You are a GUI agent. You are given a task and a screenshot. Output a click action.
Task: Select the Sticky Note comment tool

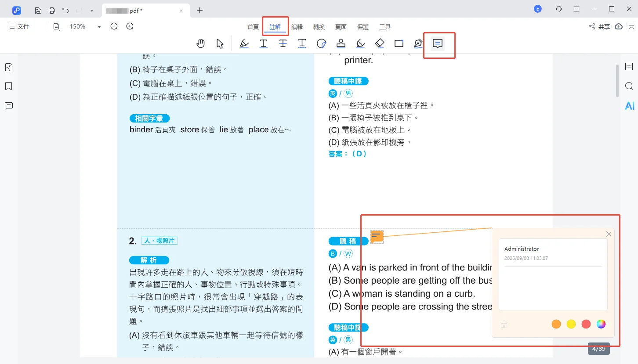tap(437, 43)
